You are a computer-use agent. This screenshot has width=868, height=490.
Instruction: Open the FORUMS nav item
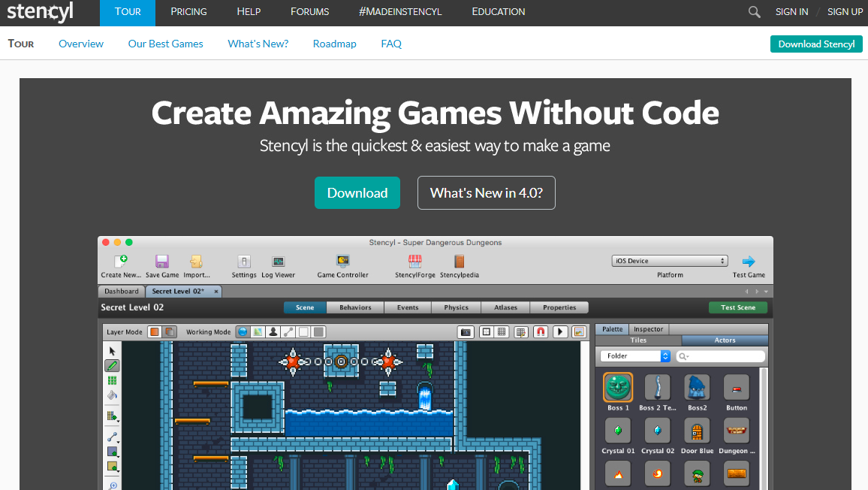(309, 11)
